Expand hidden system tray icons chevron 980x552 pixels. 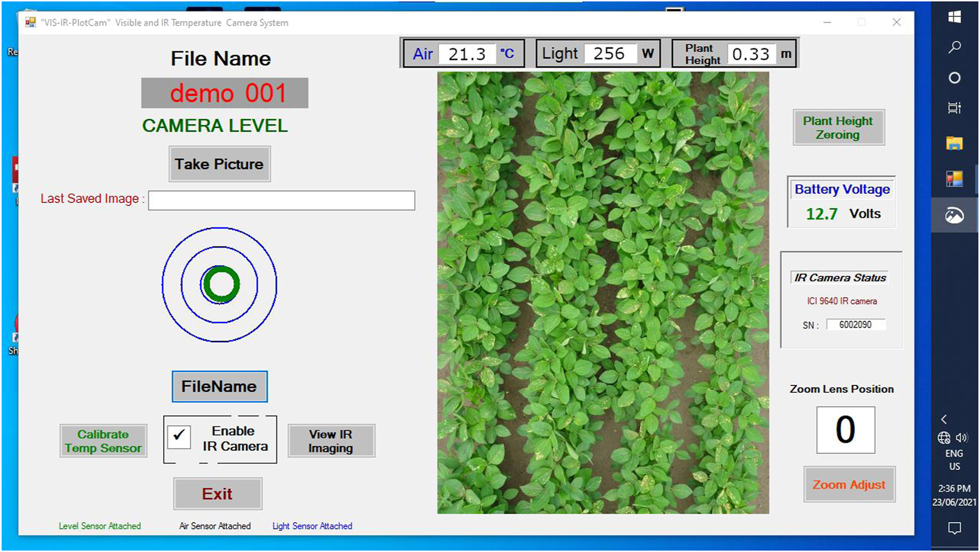(944, 419)
